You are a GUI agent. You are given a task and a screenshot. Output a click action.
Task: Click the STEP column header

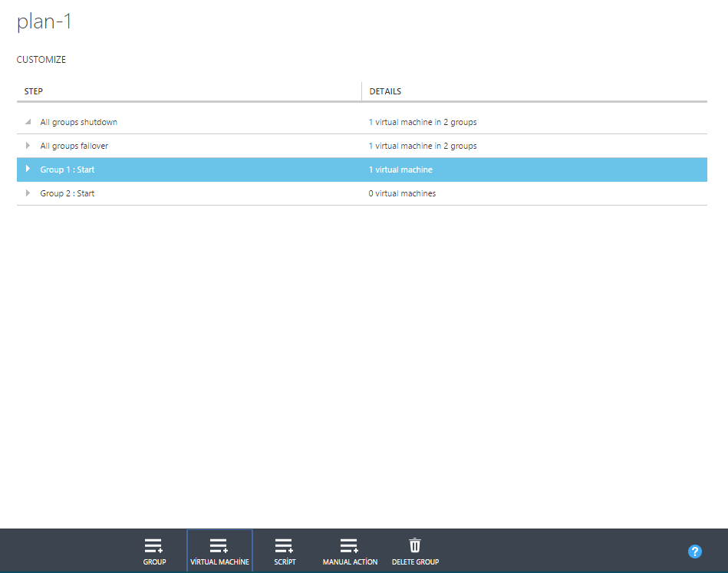click(x=34, y=91)
